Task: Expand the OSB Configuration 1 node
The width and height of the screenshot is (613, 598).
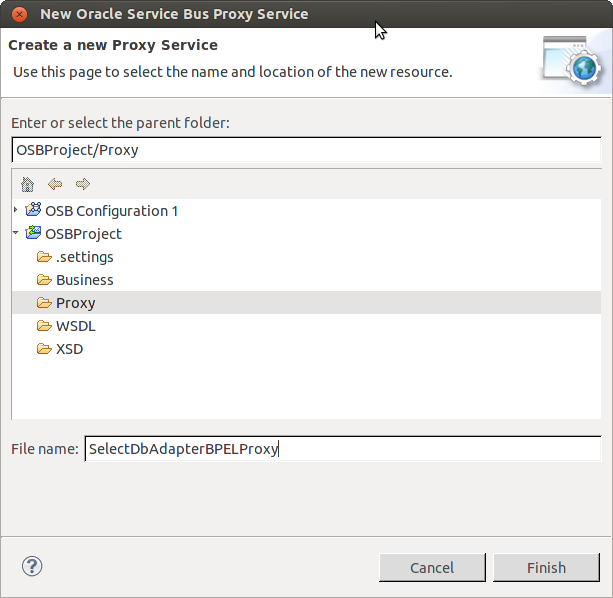Action: [x=15, y=210]
